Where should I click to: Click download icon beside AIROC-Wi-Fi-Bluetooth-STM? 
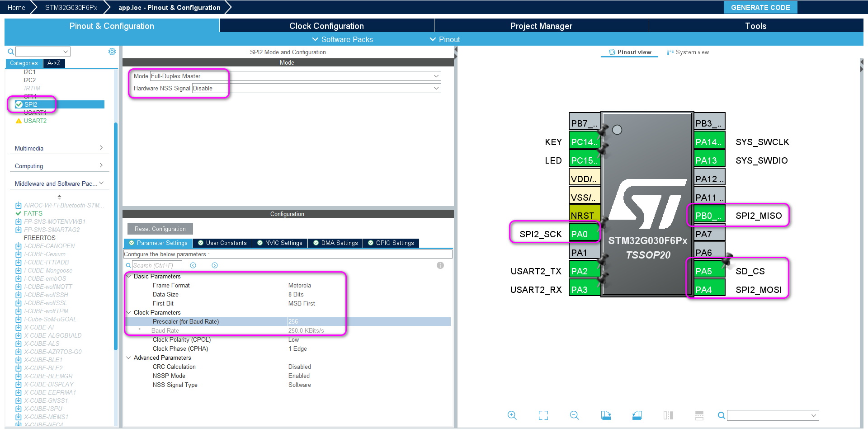point(19,205)
